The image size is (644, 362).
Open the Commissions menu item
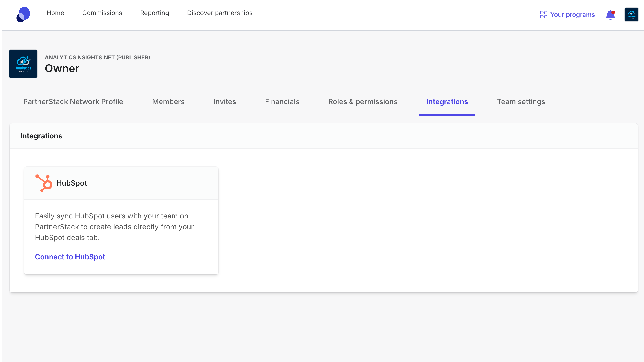pyautogui.click(x=102, y=13)
